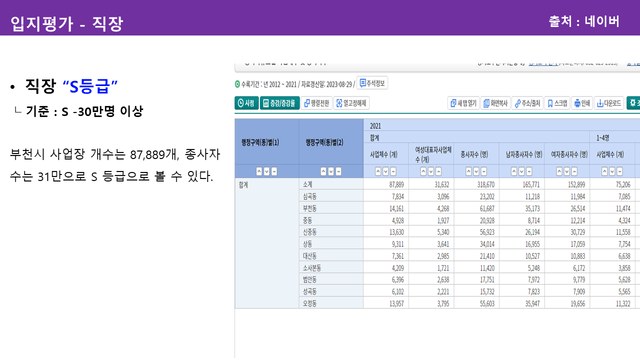Open table in 새탭열기
The image size is (640, 360).
(463, 104)
